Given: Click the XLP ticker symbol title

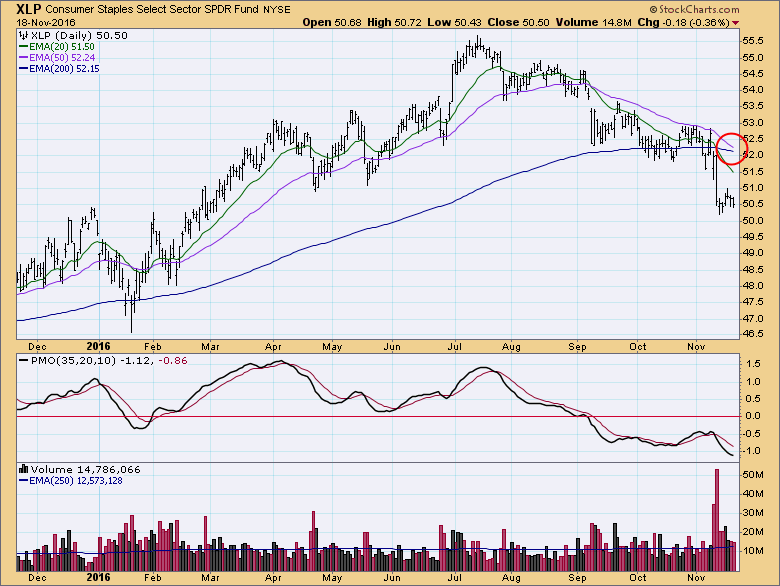Looking at the screenshot, I should click(29, 9).
